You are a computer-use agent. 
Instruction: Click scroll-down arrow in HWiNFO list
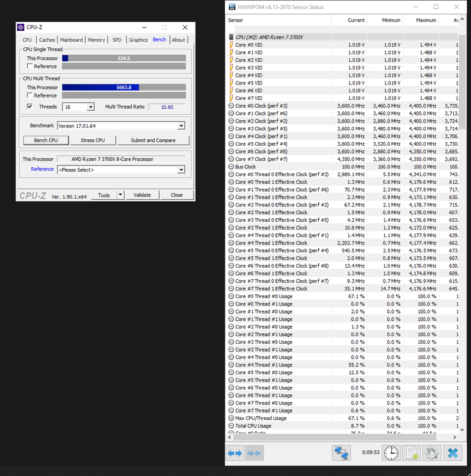click(462, 429)
